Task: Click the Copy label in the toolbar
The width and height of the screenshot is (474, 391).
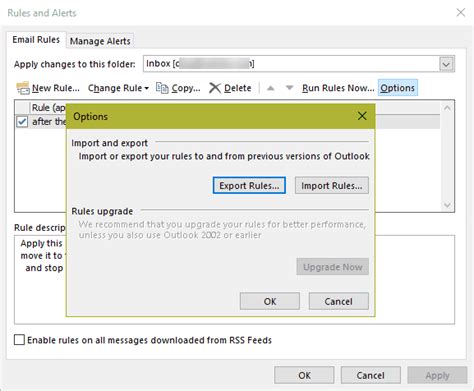Action: [x=186, y=88]
